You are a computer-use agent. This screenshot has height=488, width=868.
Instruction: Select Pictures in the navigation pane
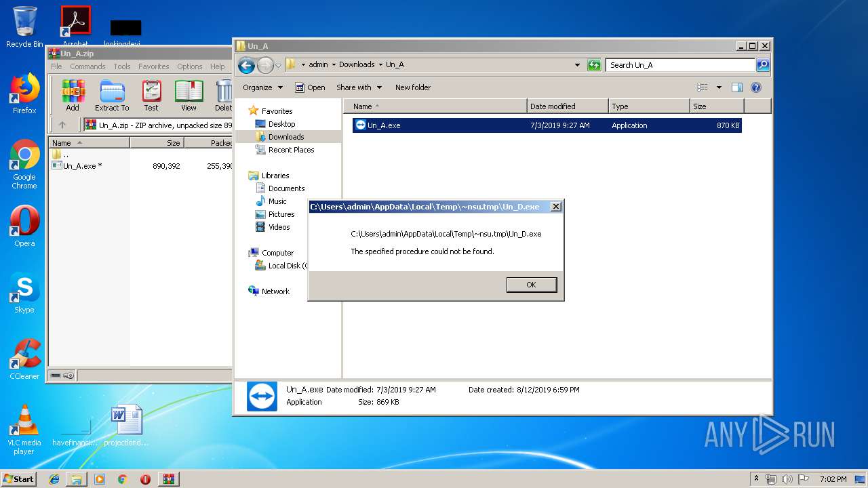coord(275,214)
